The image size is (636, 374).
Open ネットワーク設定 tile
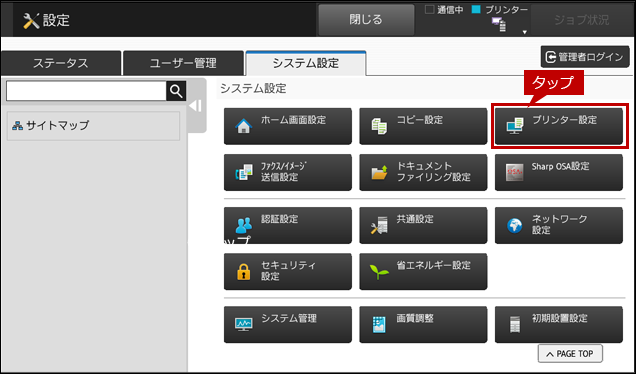click(x=559, y=226)
